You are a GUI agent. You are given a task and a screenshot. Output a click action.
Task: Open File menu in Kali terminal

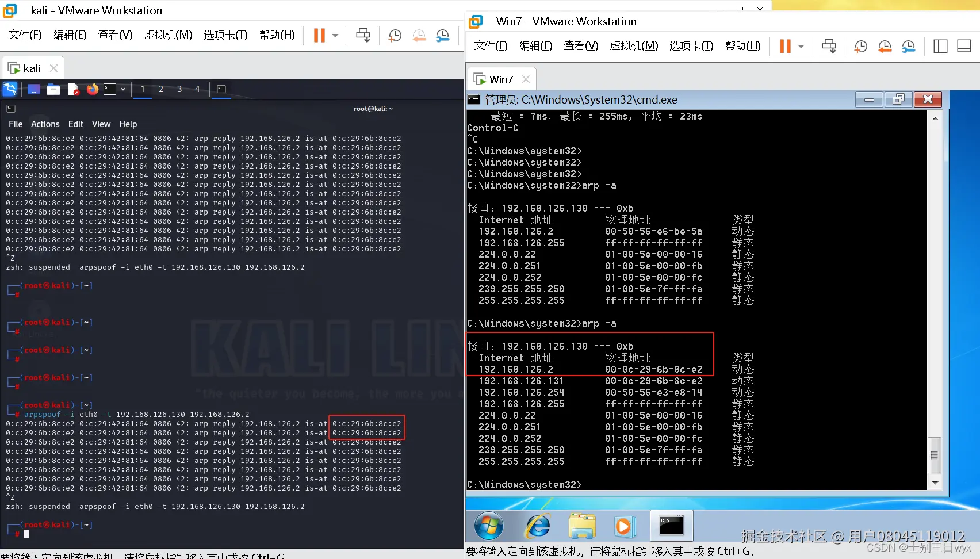(x=16, y=124)
